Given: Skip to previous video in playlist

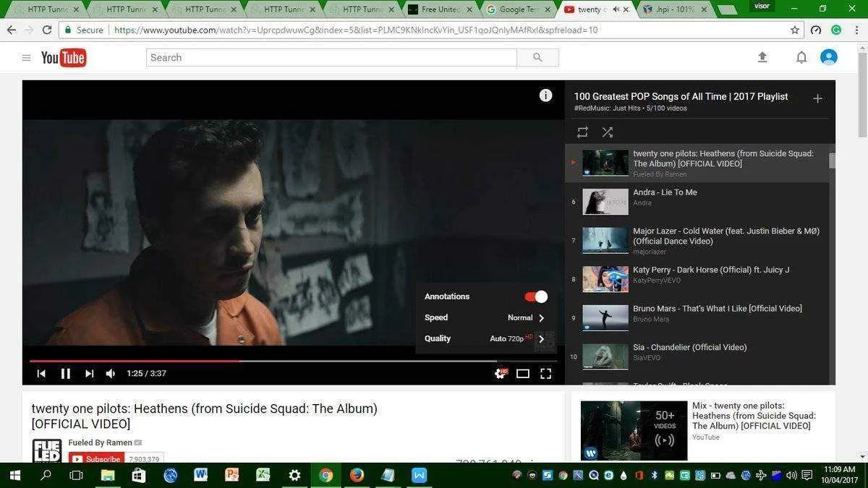Looking at the screenshot, I should click(x=41, y=374).
